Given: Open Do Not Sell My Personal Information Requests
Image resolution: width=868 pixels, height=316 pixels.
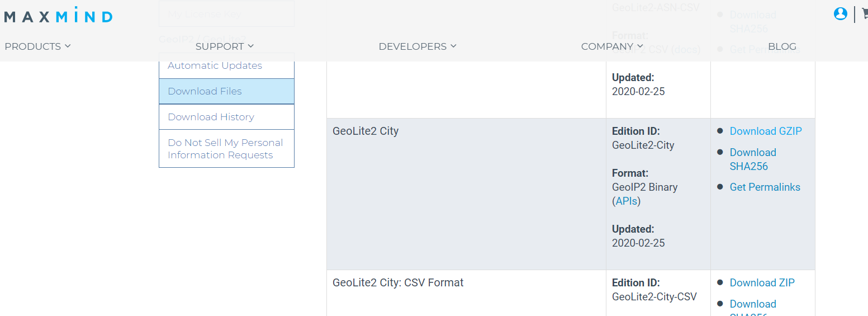Looking at the screenshot, I should click(226, 149).
